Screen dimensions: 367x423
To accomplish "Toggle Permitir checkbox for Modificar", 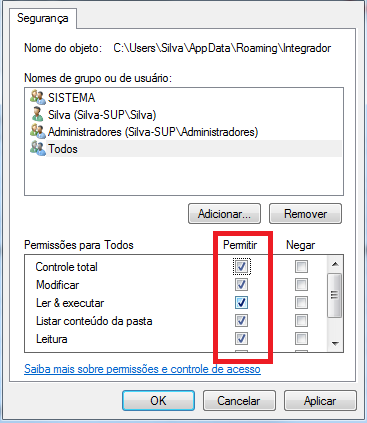I will 241,285.
